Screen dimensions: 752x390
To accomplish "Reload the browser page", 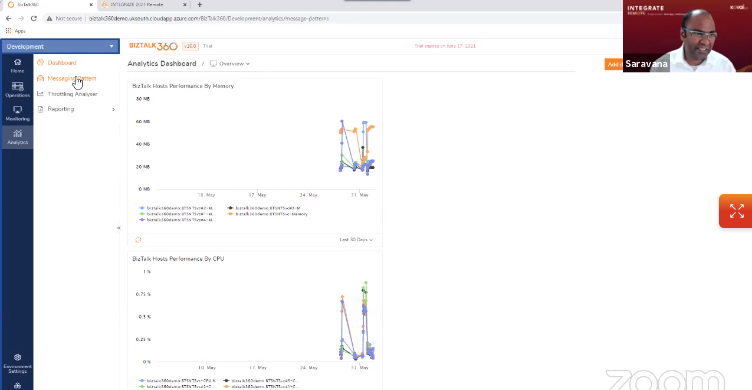I will pyautogui.click(x=34, y=18).
